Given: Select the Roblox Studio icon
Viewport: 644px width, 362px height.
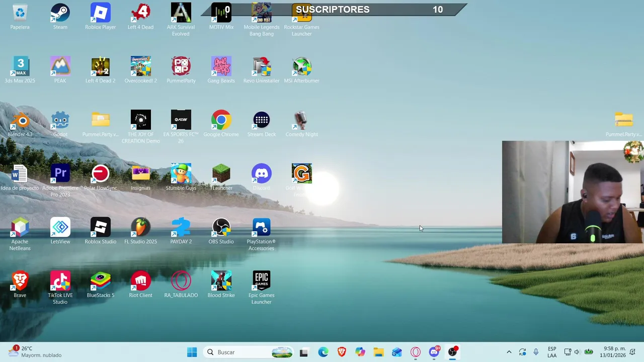Looking at the screenshot, I should click(x=100, y=231).
